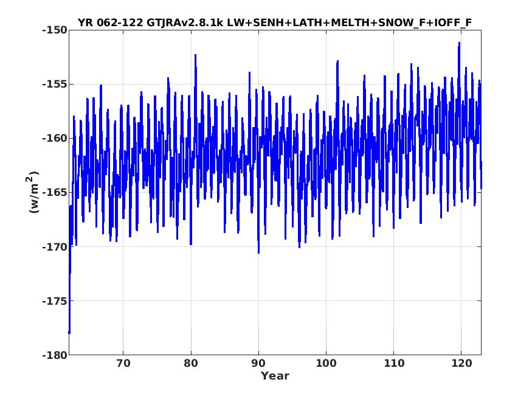Click the x-axis tick label '90'

258,363
